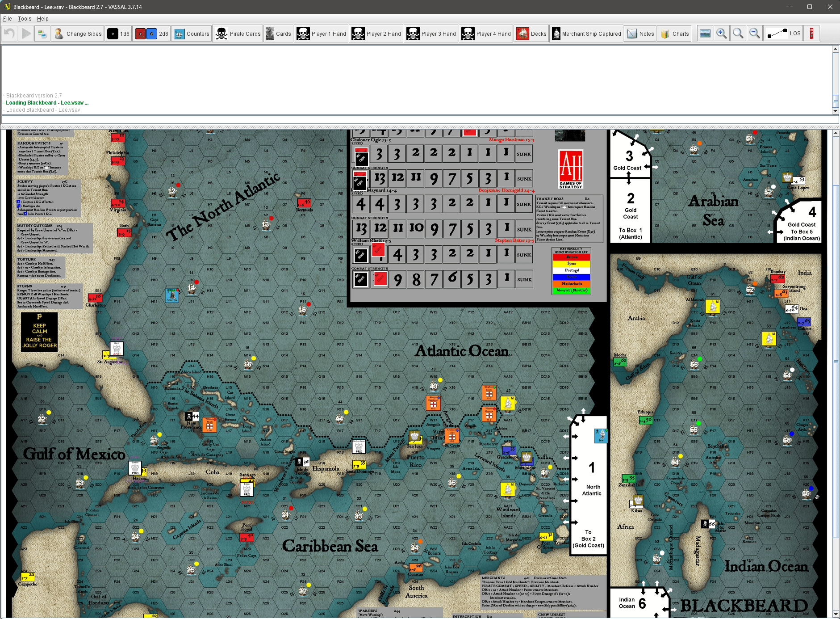Image resolution: width=840 pixels, height=619 pixels.
Task: Open the Charts window
Action: tap(674, 34)
